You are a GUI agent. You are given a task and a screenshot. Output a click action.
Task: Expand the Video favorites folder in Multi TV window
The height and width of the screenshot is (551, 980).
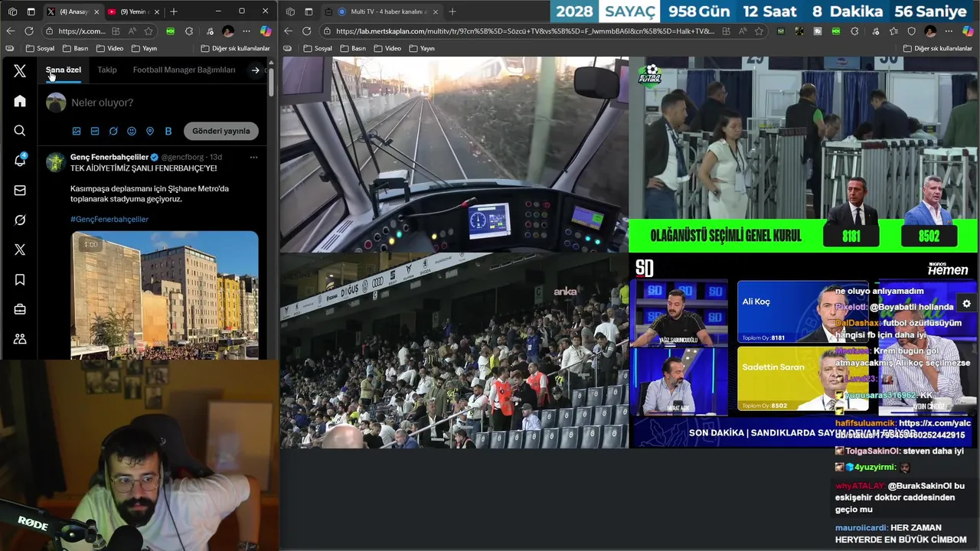click(x=387, y=48)
